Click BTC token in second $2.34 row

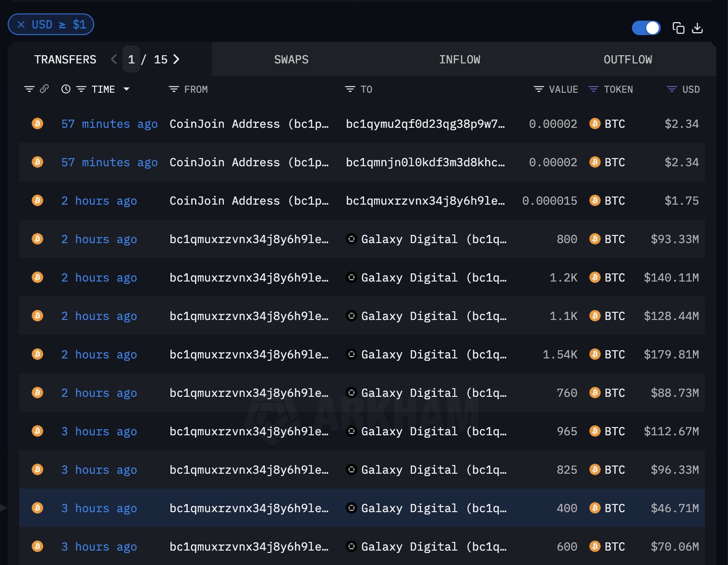coord(607,162)
